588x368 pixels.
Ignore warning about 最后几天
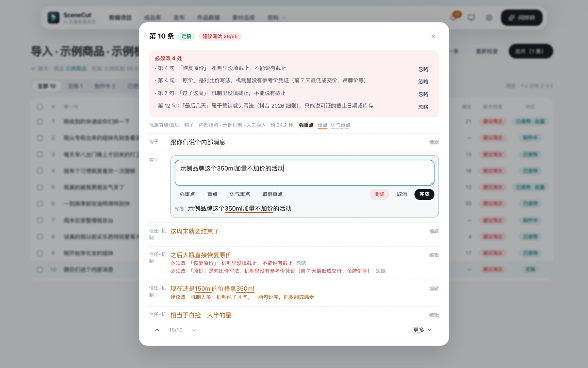(423, 107)
